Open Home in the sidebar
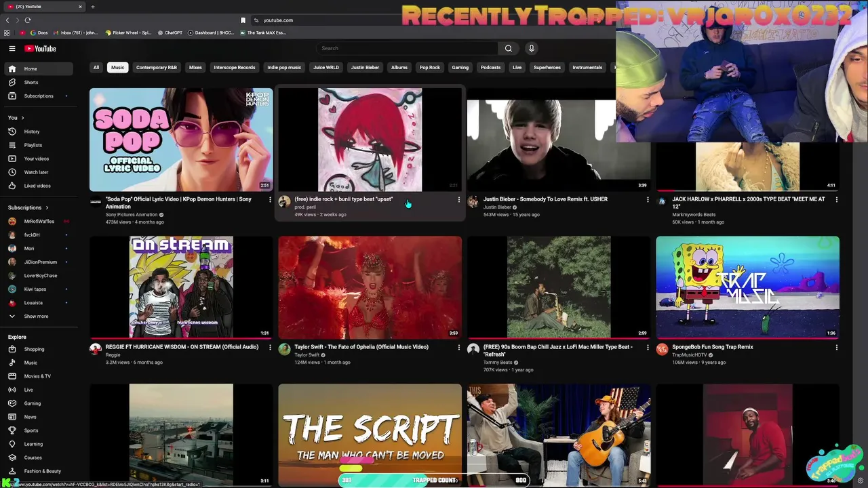This screenshot has height=488, width=868. (38, 68)
